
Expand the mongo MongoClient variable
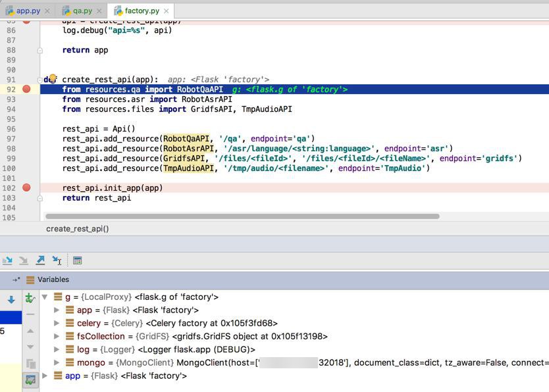pos(57,363)
